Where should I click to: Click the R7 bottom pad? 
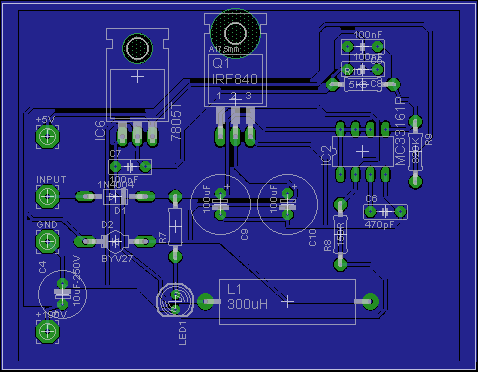[x=175, y=256]
